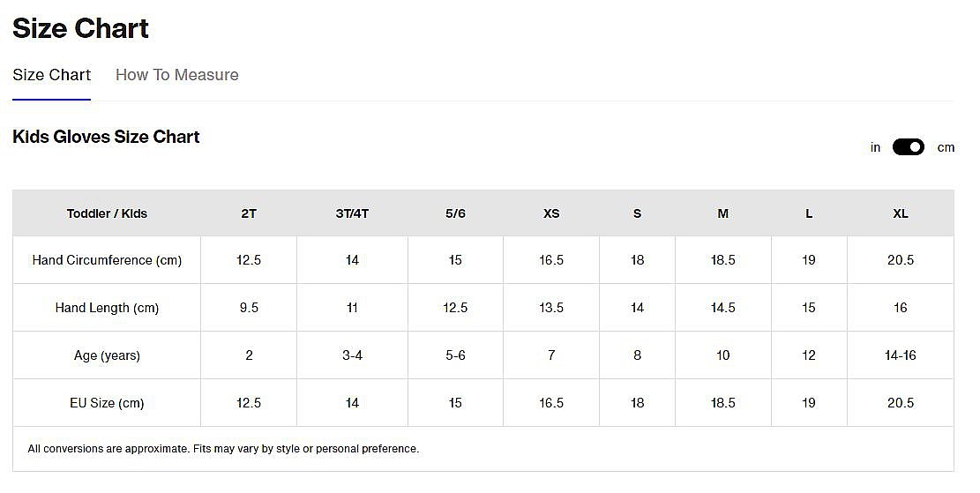Screen dimensions: 980x493
Task: Click the EU Size (cm) row label
Action: [107, 403]
